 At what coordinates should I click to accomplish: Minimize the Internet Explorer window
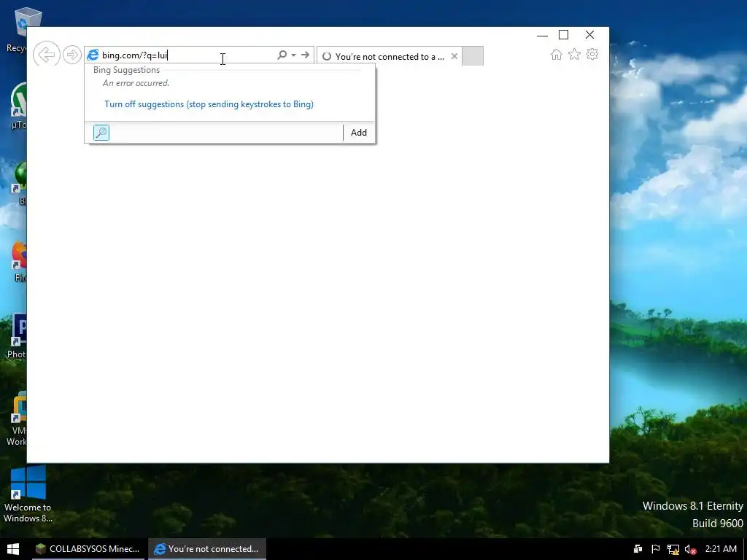tap(542, 35)
